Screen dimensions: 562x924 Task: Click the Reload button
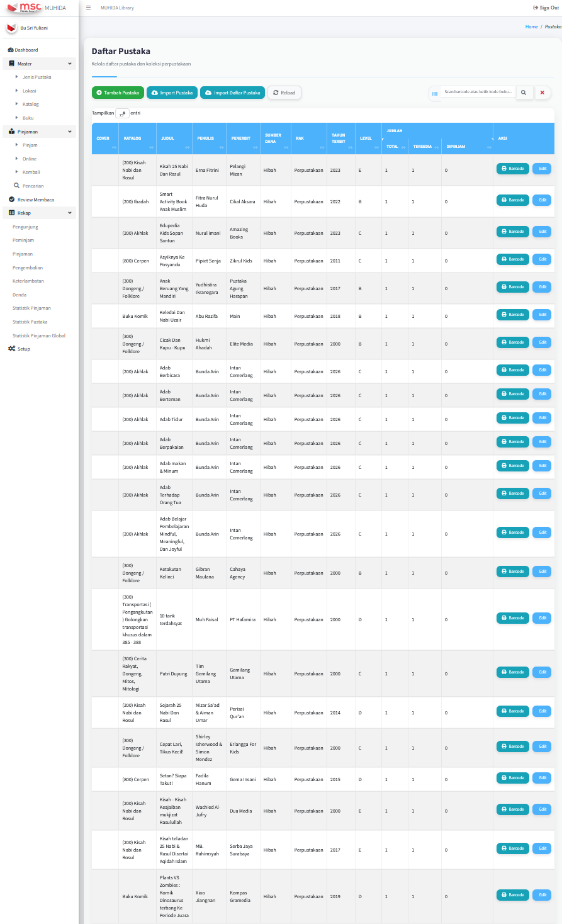tap(284, 93)
